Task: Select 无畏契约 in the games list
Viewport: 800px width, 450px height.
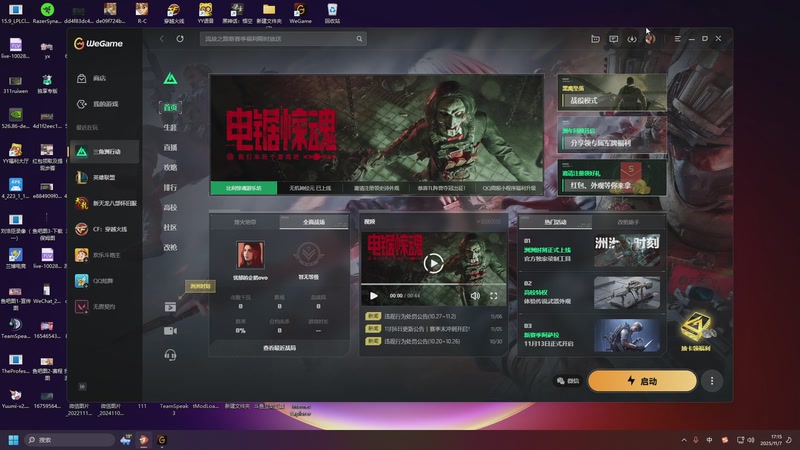Action: click(104, 307)
